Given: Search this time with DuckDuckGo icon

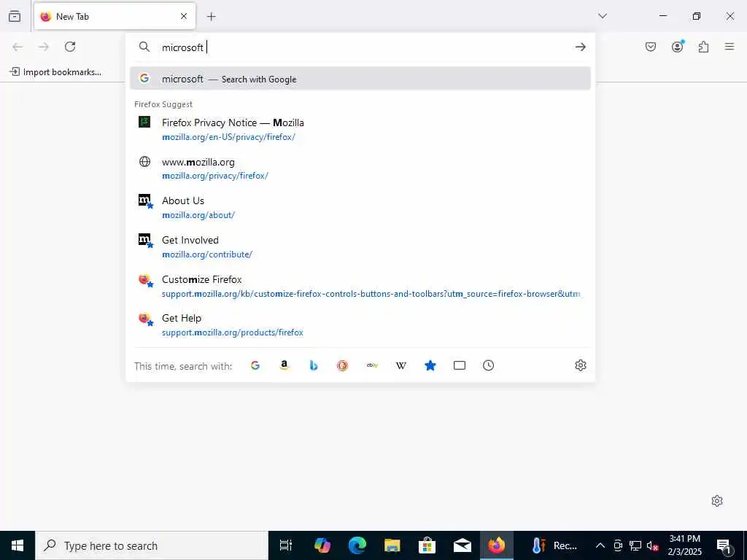Looking at the screenshot, I should [x=343, y=365].
